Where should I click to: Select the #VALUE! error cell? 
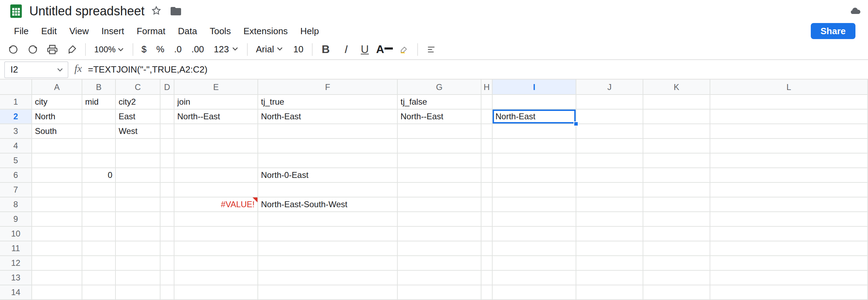(x=216, y=204)
